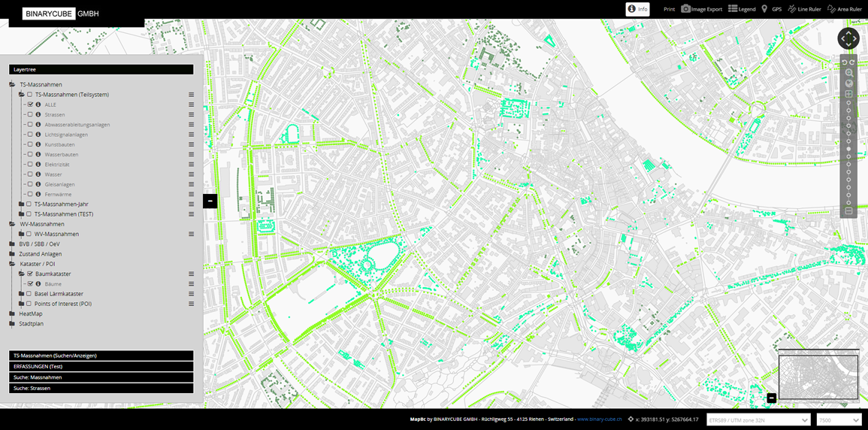Show the map Legend

pos(742,9)
